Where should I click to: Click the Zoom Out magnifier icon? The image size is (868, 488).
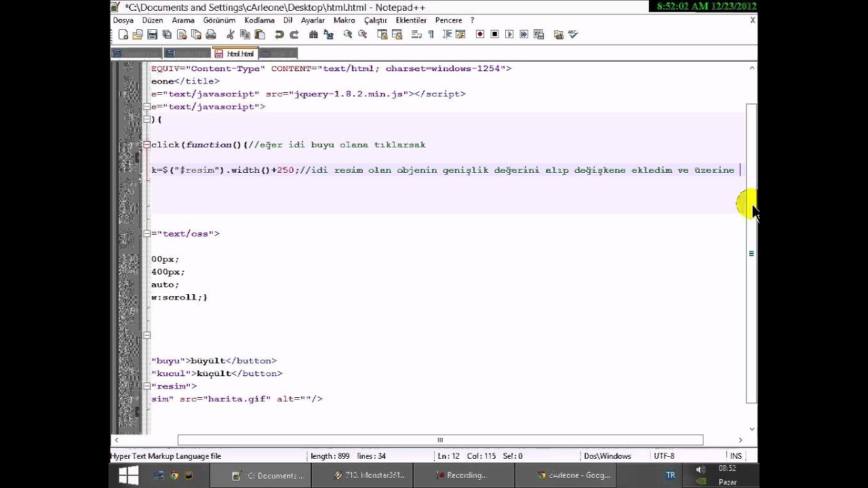pyautogui.click(x=363, y=34)
